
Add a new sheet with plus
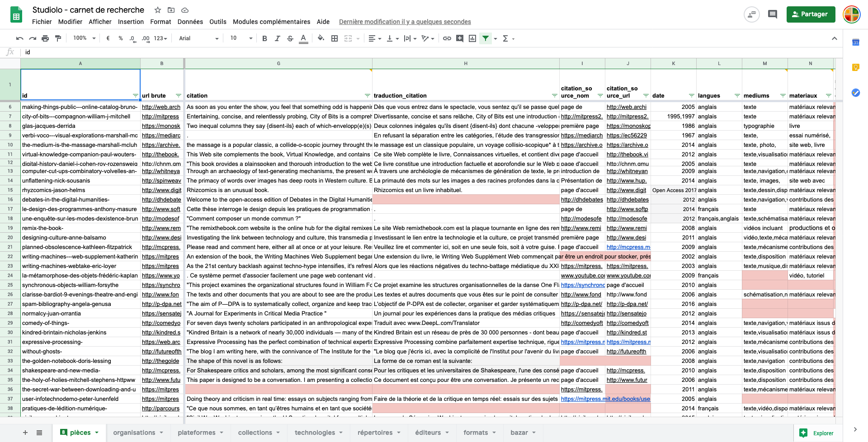[25, 433]
